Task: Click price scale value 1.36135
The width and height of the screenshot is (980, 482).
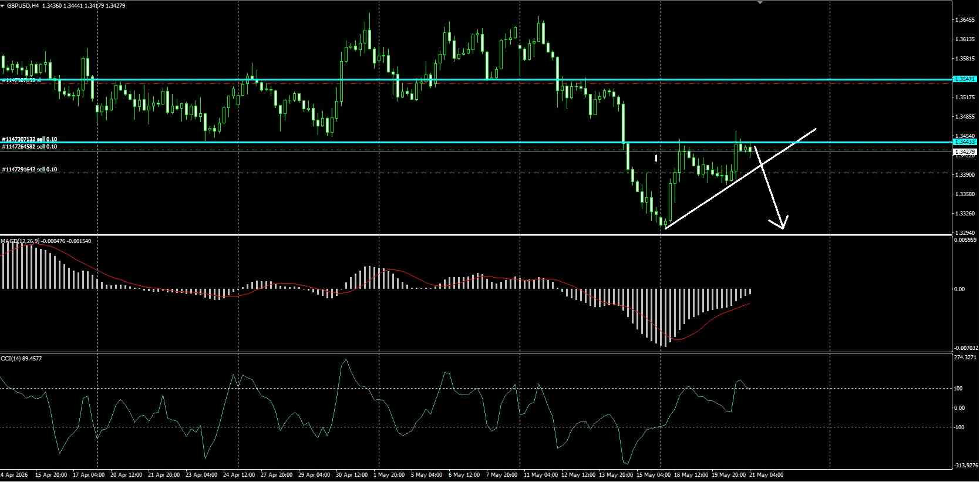Action: pyautogui.click(x=965, y=39)
